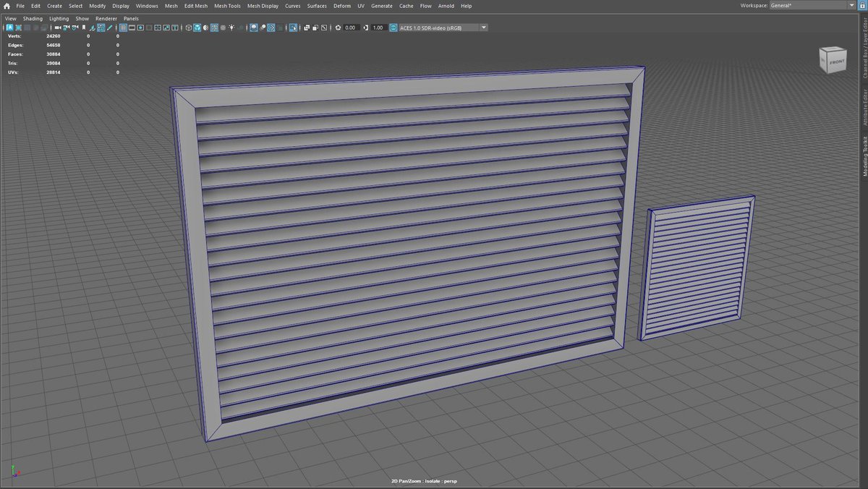Image resolution: width=868 pixels, height=489 pixels.
Task: Open the Curves menu
Action: (293, 6)
